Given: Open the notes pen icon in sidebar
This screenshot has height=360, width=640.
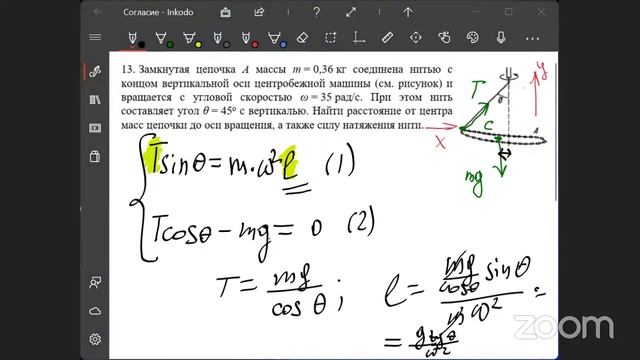Looking at the screenshot, I should 95,72.
